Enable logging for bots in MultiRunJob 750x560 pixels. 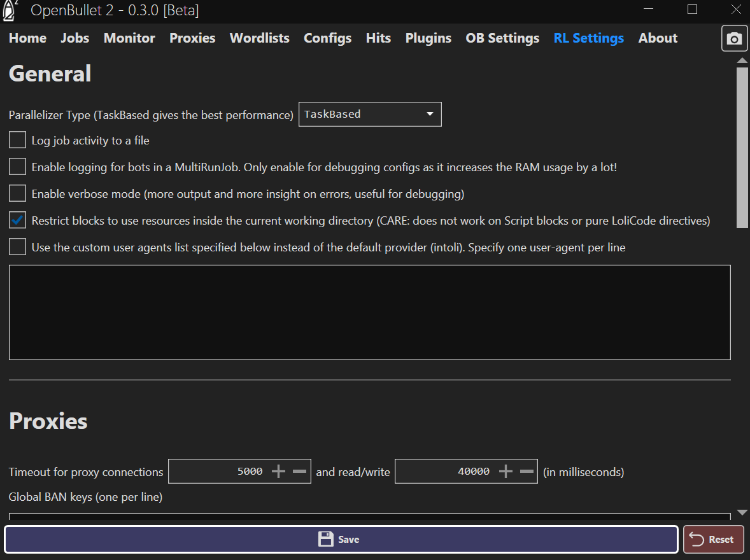pos(18,167)
